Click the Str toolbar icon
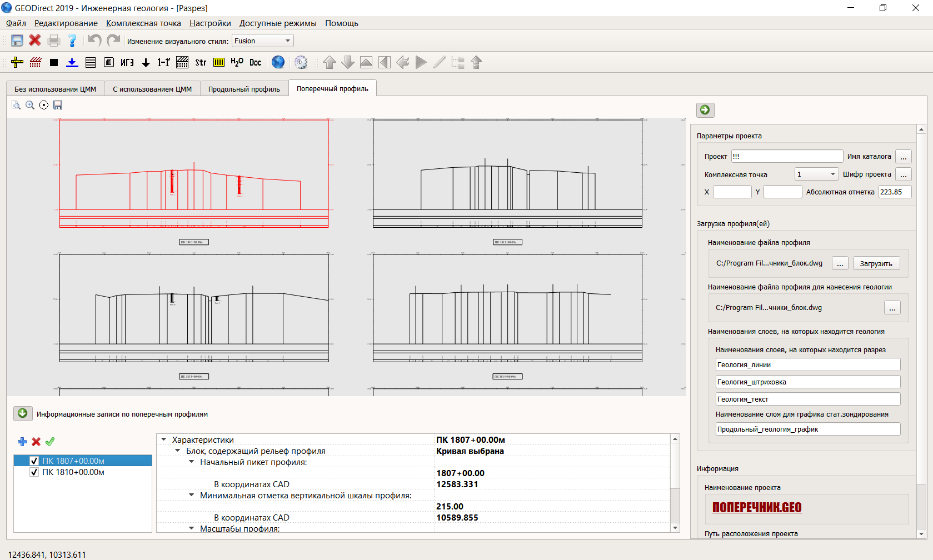The image size is (933, 560). point(201,62)
